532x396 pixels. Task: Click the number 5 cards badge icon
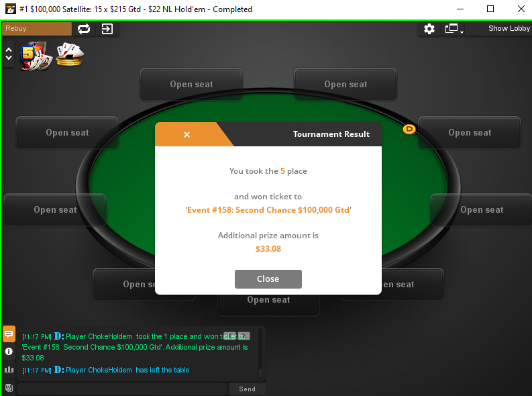36,56
